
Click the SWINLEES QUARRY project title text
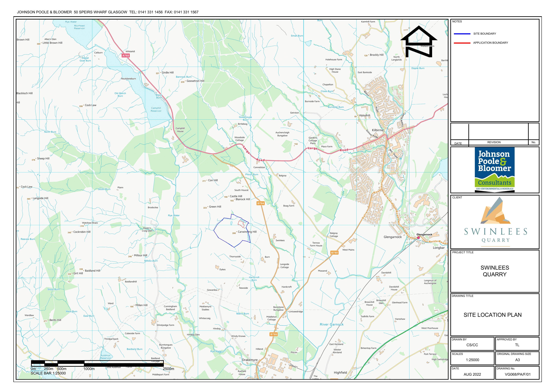pyautogui.click(x=495, y=271)
